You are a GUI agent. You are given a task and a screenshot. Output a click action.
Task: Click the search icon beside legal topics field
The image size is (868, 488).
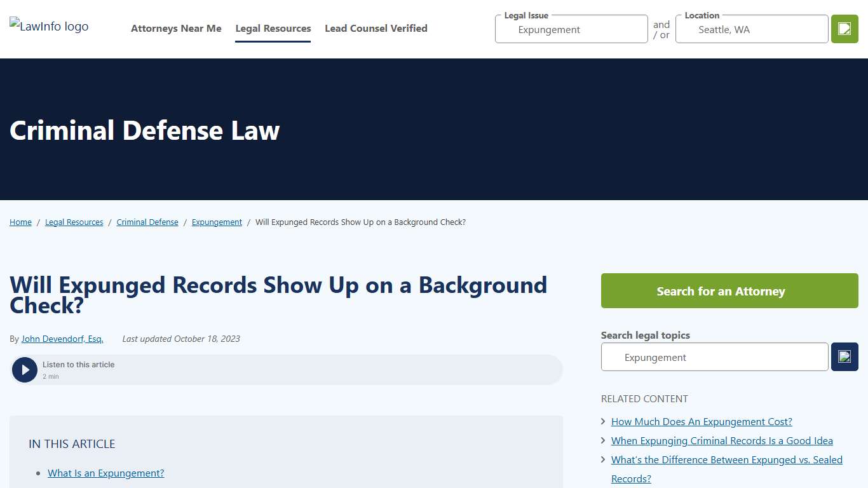844,356
